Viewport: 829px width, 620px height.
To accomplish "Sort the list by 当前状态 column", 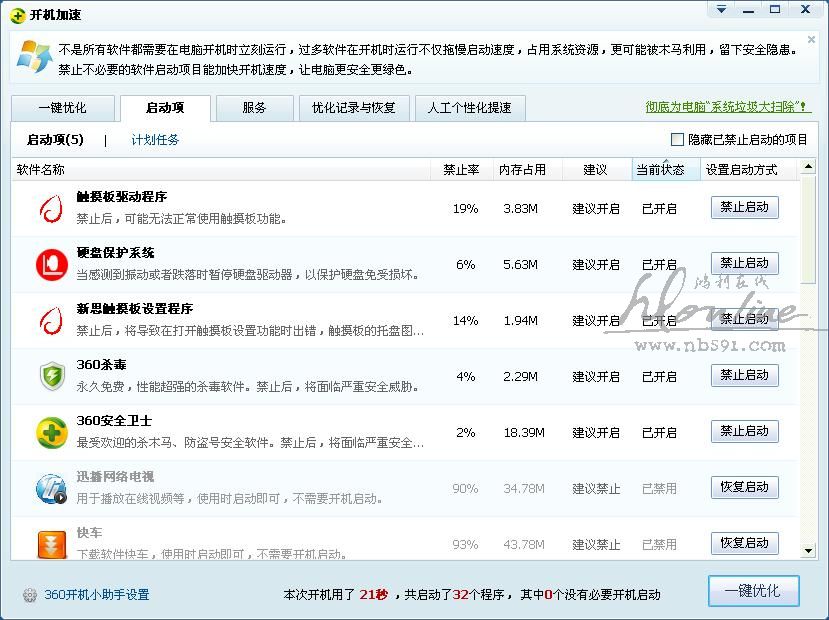I will pos(660,170).
